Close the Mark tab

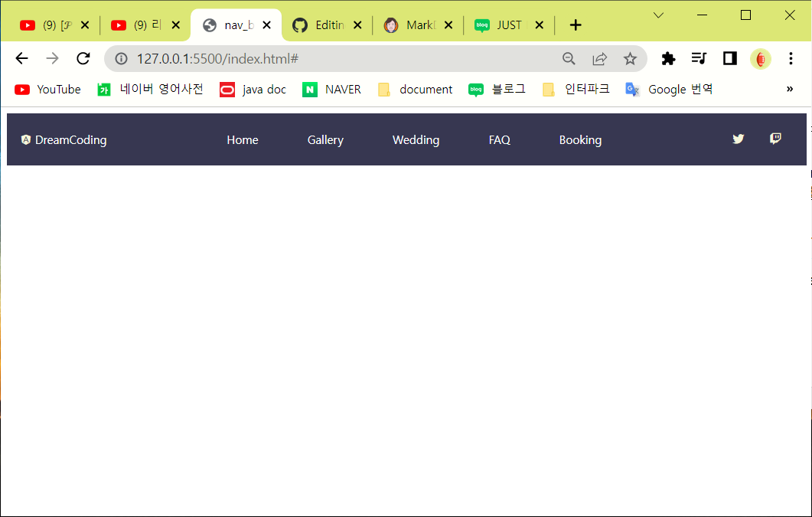[448, 25]
